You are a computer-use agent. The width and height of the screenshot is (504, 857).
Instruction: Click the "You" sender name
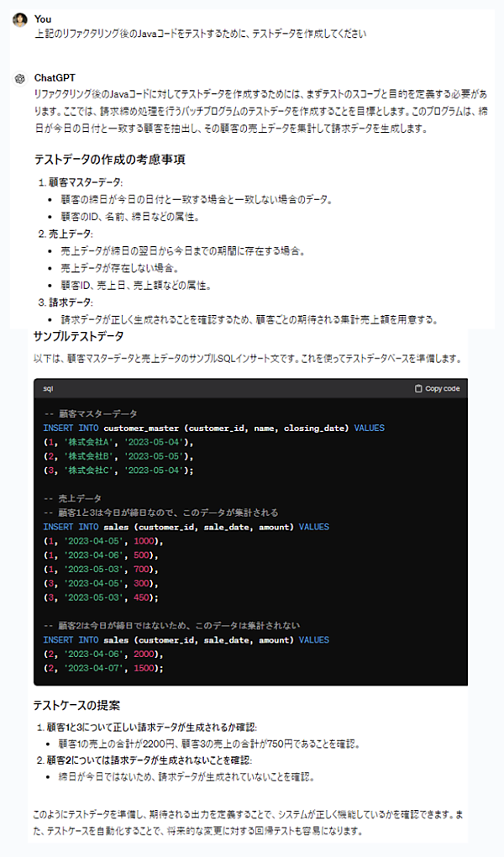pos(43,18)
